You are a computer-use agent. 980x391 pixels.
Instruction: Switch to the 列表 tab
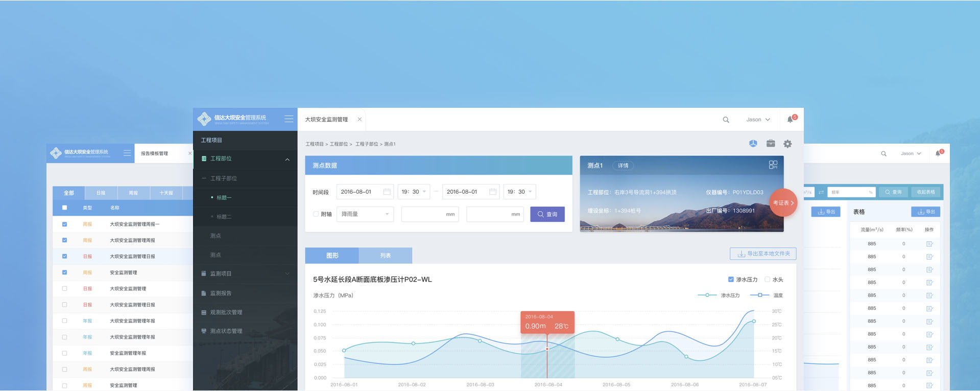pos(385,256)
